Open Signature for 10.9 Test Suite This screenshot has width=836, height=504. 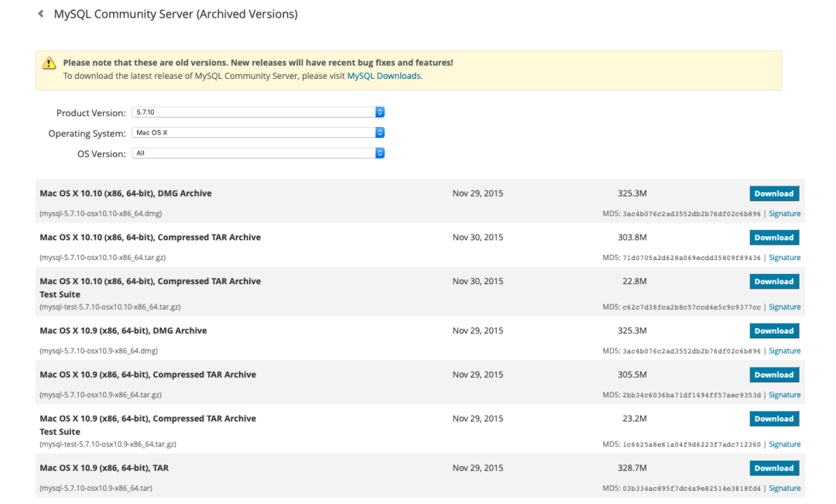(x=784, y=444)
